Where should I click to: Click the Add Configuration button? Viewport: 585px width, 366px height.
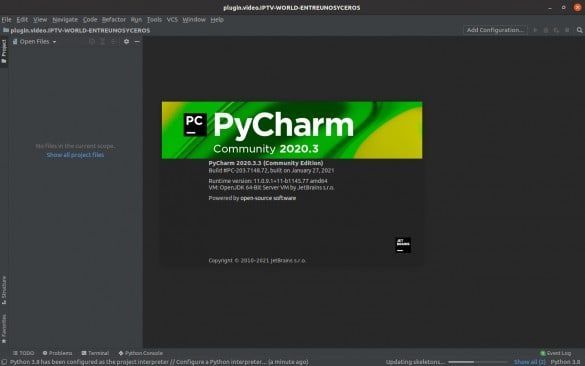[495, 30]
